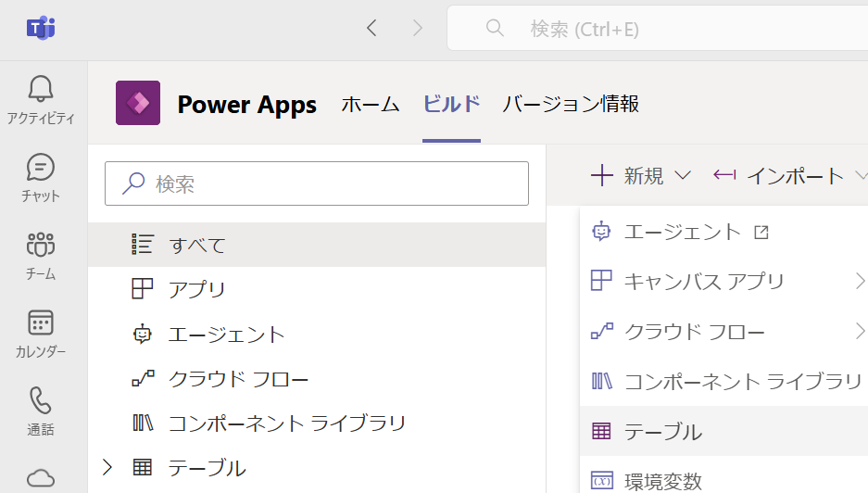The height and width of the screenshot is (493, 868).
Task: Click the エージェント bot icon in left list
Action: (x=143, y=334)
